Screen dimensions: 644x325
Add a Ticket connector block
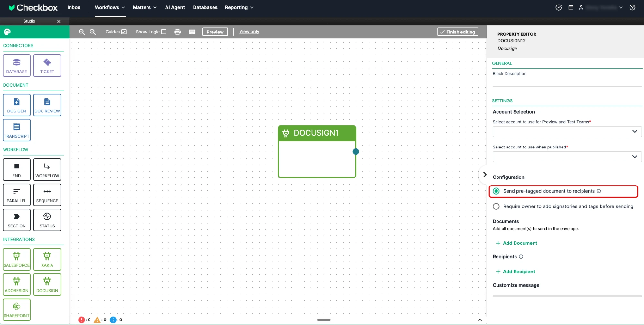point(47,65)
